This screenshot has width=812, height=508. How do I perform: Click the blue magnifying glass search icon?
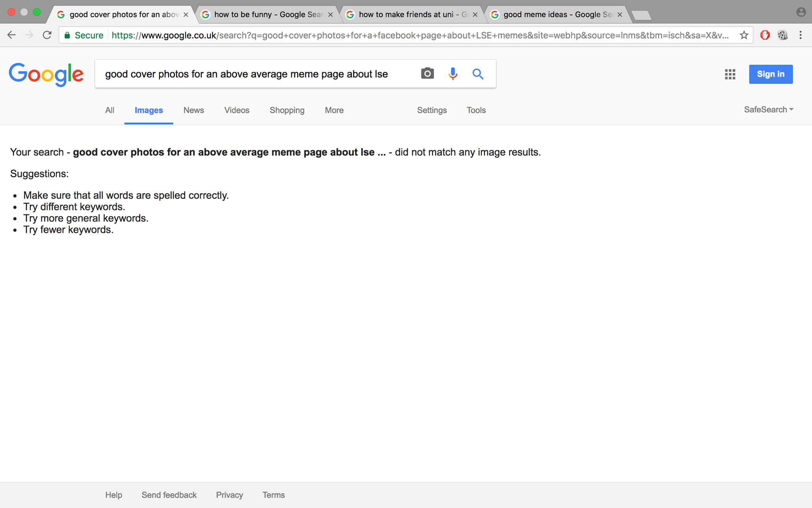click(478, 74)
